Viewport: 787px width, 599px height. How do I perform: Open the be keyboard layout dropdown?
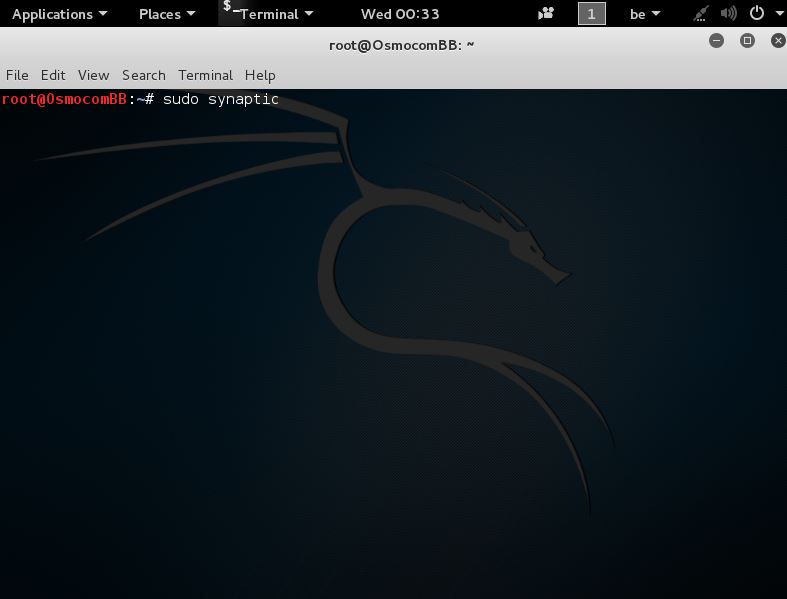(644, 14)
